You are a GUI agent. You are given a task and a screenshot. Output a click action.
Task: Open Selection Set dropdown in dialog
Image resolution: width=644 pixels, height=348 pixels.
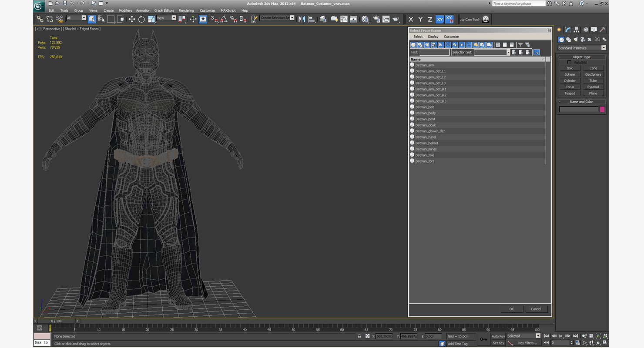[508, 52]
